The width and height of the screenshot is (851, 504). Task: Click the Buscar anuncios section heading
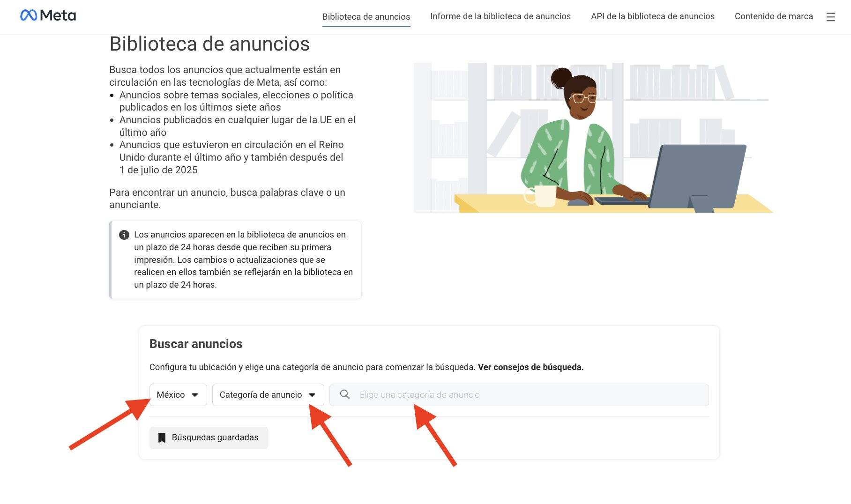[x=195, y=344]
